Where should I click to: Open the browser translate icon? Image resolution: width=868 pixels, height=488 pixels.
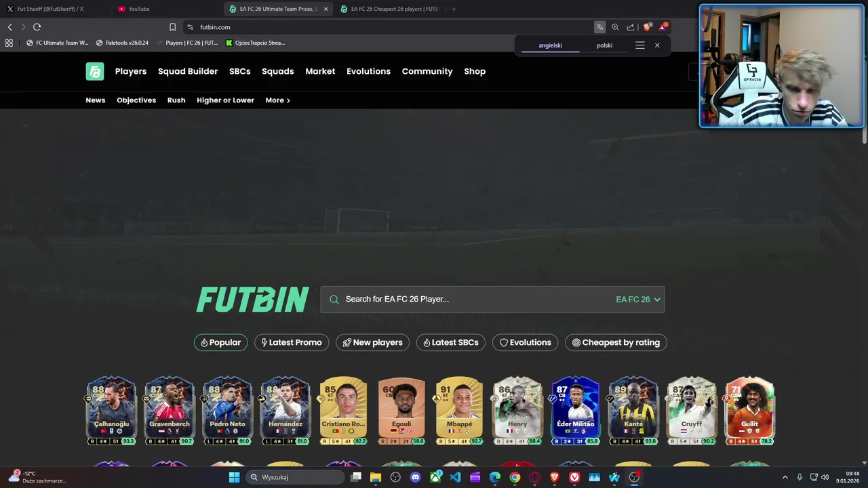599,27
